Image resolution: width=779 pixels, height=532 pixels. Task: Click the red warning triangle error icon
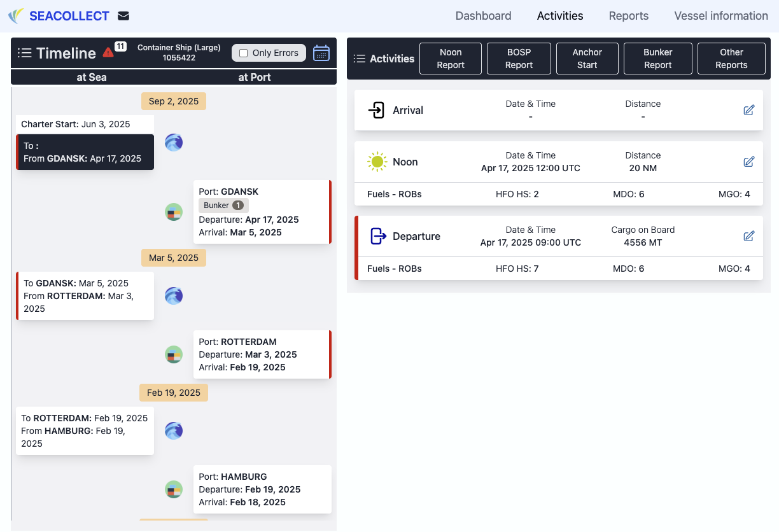tap(108, 53)
